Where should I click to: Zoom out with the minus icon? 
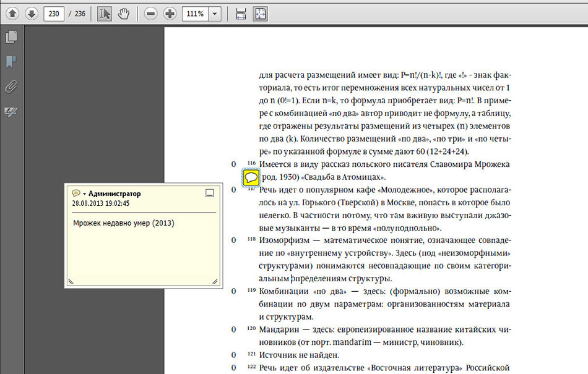coord(150,13)
